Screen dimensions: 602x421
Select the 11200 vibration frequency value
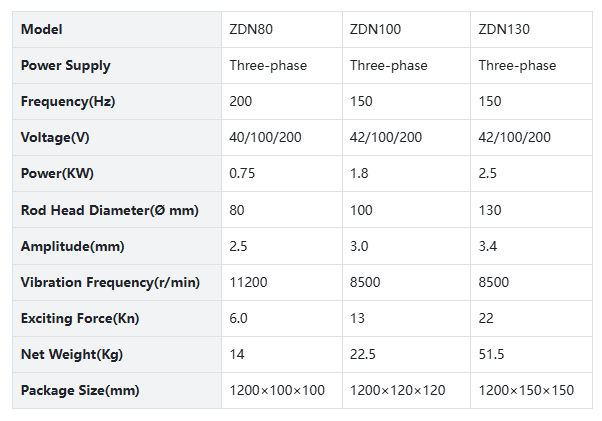pyautogui.click(x=249, y=282)
